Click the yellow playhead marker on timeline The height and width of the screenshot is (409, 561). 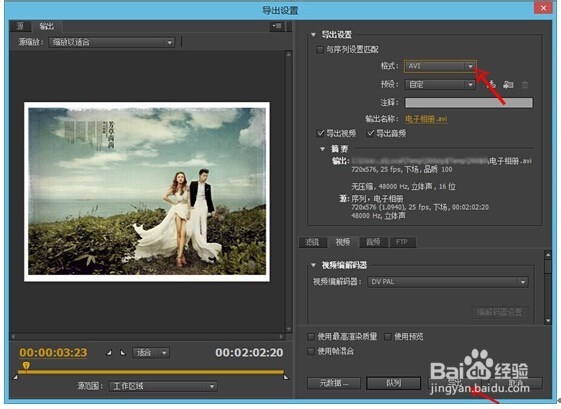(x=26, y=365)
